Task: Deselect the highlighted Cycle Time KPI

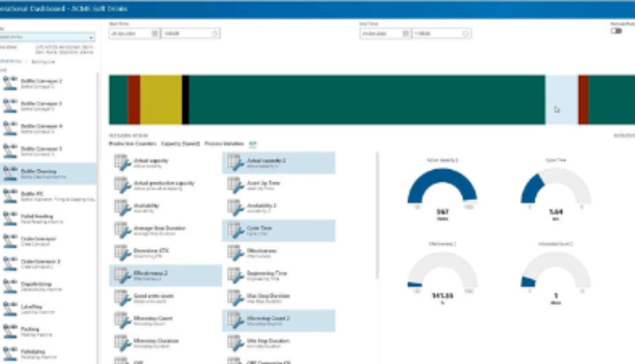Action: [279, 230]
